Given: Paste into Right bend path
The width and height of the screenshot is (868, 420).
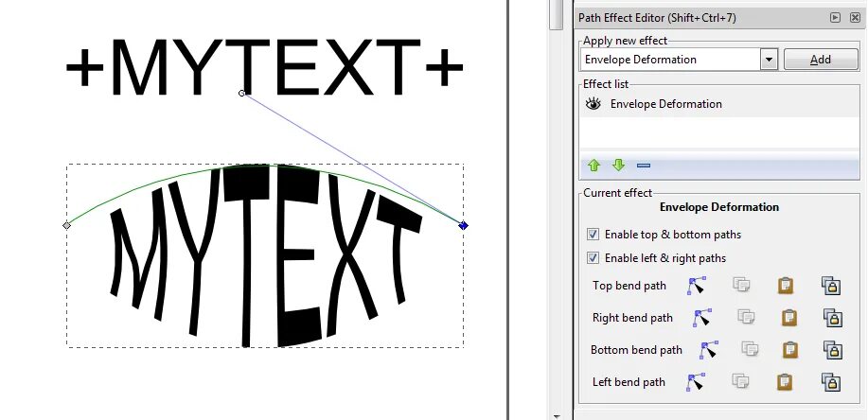Looking at the screenshot, I should point(789,318).
